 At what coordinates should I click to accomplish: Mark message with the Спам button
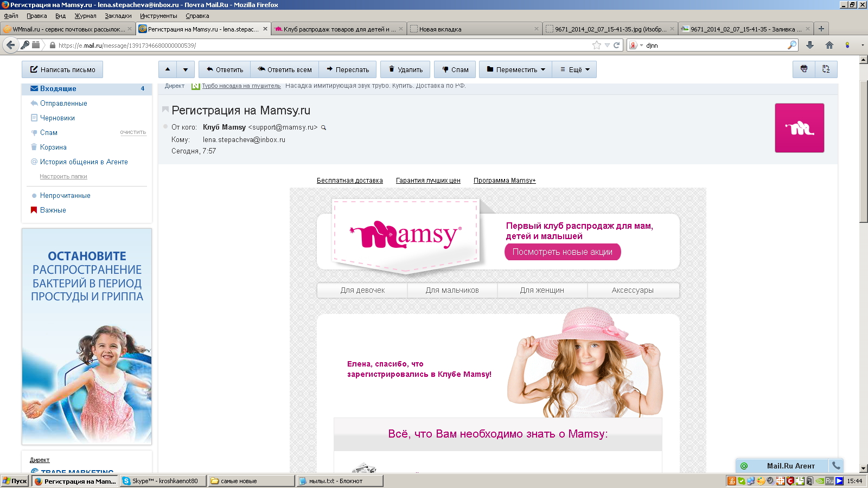(x=455, y=69)
